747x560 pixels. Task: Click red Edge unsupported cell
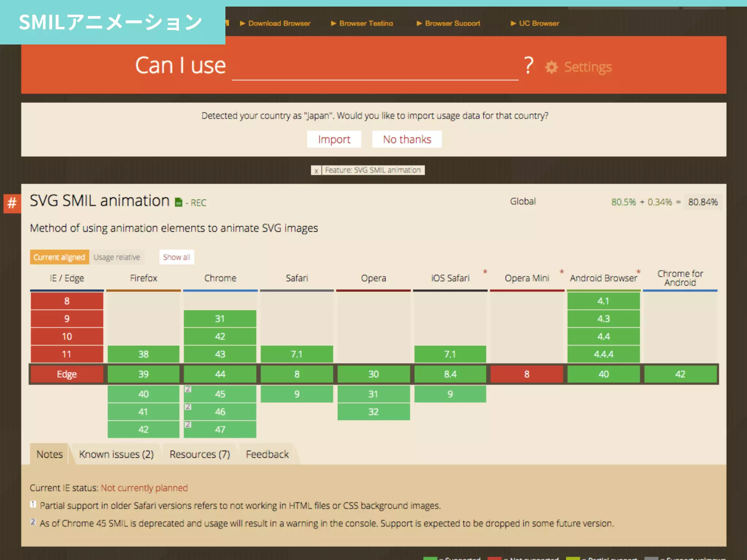pyautogui.click(x=67, y=374)
